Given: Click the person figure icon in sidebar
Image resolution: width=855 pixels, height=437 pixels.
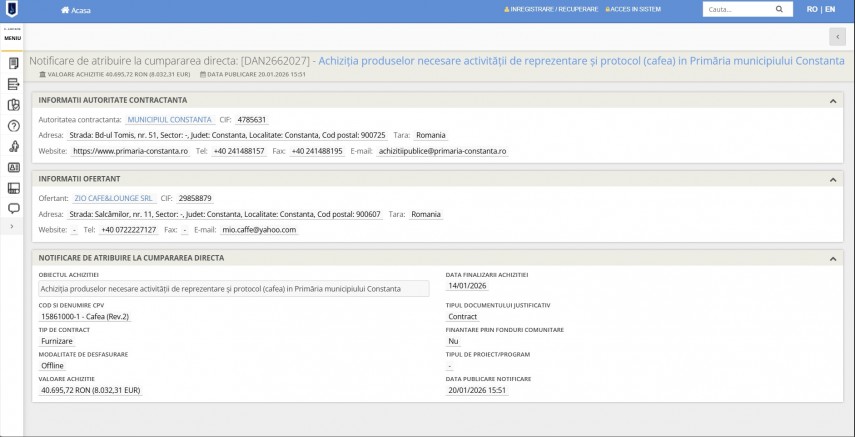Looking at the screenshot, I should 14,146.
